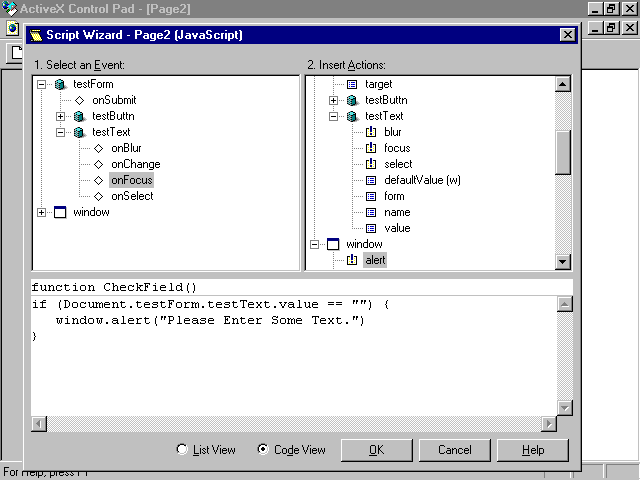The width and height of the screenshot is (640, 480).
Task: Expand the window node in the event pane
Action: 41,212
